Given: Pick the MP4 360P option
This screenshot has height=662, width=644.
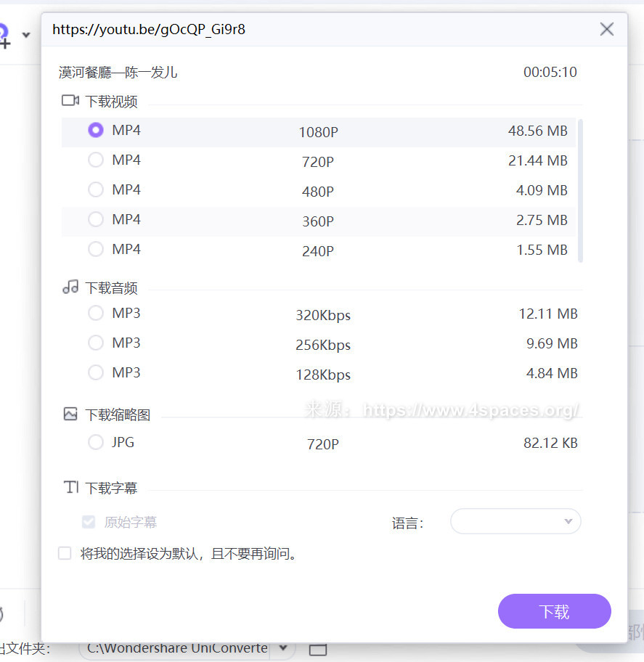Looking at the screenshot, I should (95, 219).
